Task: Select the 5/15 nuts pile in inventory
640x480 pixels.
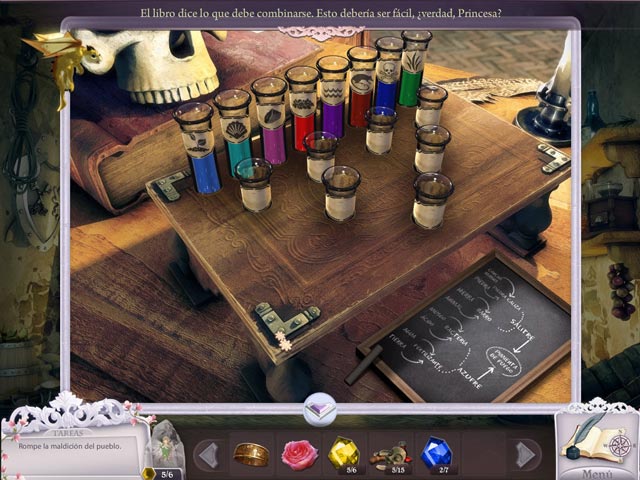Action: click(390, 454)
